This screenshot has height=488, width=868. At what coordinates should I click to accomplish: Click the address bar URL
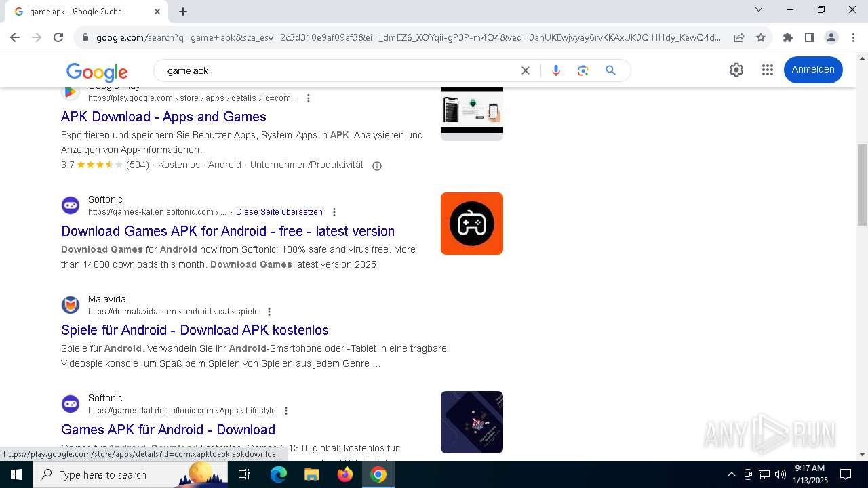(408, 38)
